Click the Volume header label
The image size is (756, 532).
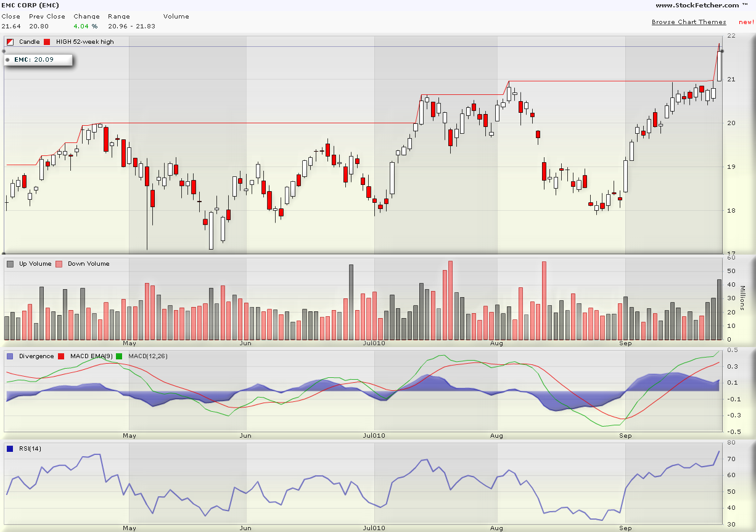pos(176,17)
